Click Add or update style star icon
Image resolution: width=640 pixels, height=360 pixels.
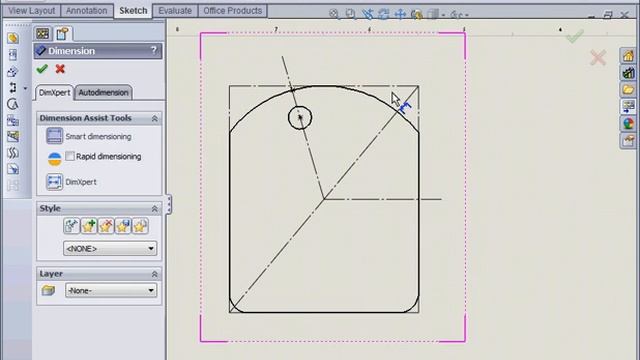point(89,226)
